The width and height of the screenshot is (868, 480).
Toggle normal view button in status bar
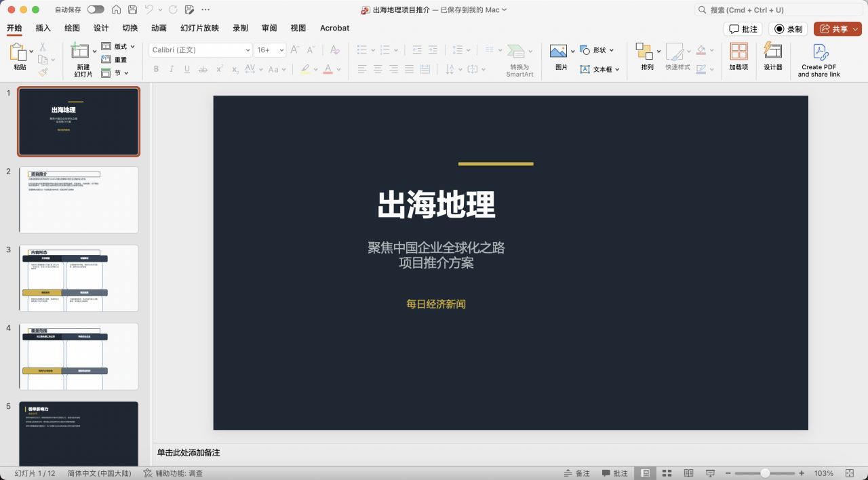(646, 473)
